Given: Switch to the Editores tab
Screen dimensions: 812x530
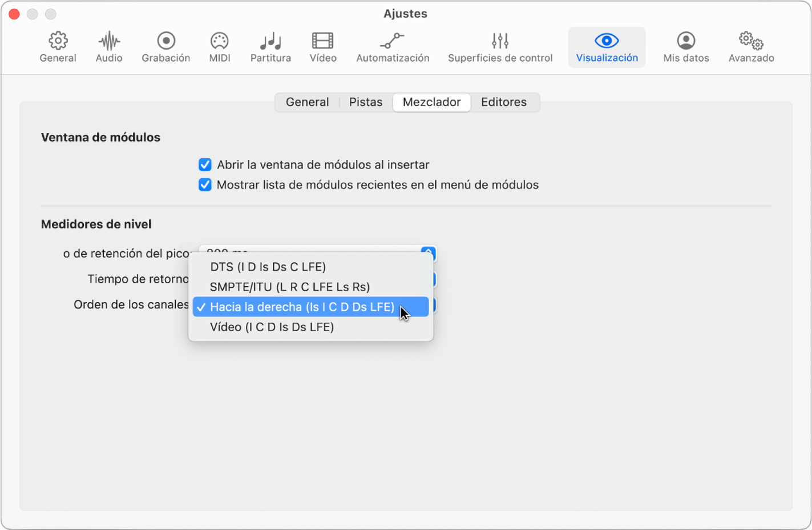Looking at the screenshot, I should tap(503, 102).
